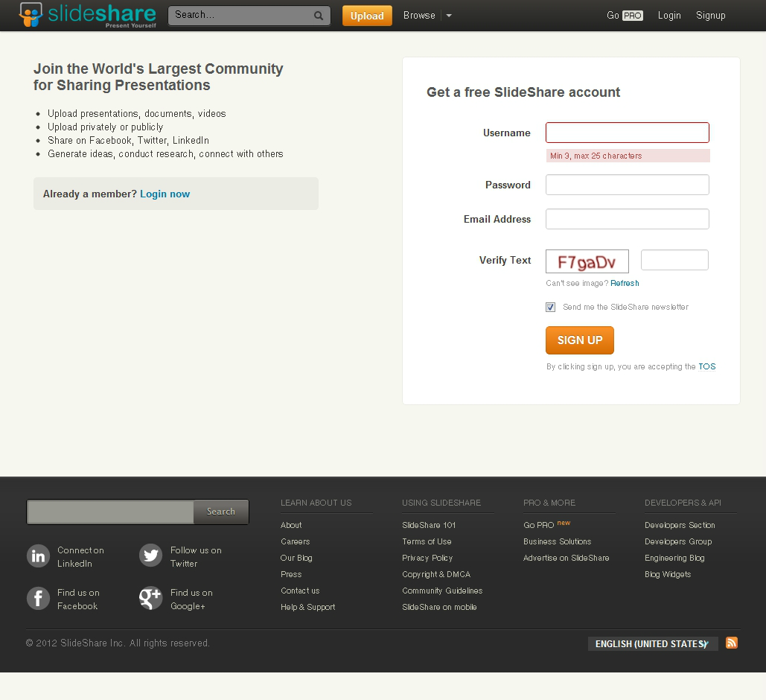Open the Our Blog footer link
This screenshot has width=766, height=700.
[296, 558]
